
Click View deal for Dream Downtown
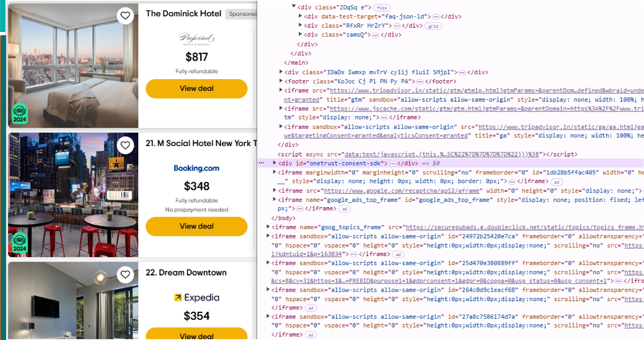(x=197, y=333)
